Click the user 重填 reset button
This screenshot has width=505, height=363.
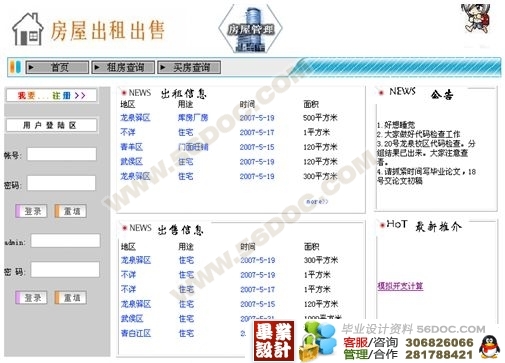(x=71, y=211)
